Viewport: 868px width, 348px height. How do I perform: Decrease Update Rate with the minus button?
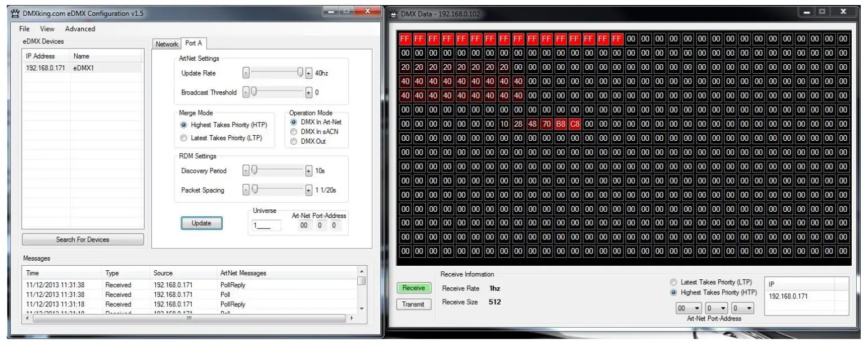[245, 73]
